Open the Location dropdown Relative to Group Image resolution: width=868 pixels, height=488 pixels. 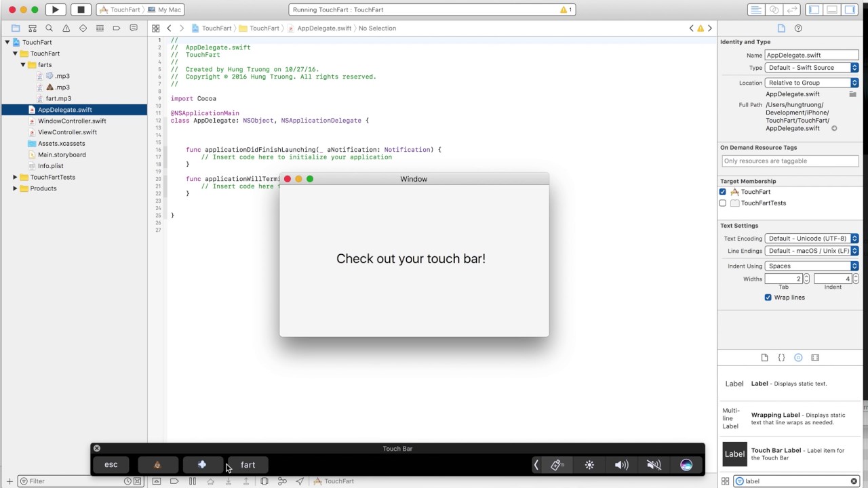[812, 83]
